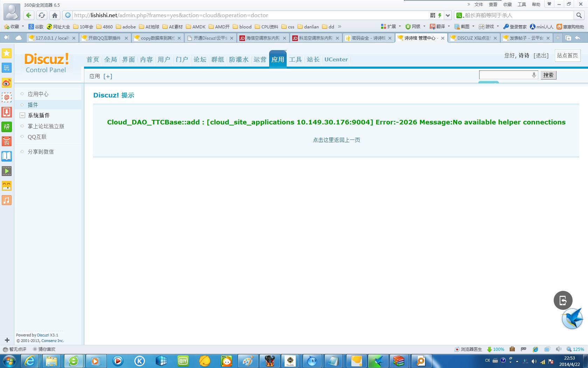Open 浏览器医生 in status bar
Viewport: 588px width, 368px height.
(x=468, y=349)
